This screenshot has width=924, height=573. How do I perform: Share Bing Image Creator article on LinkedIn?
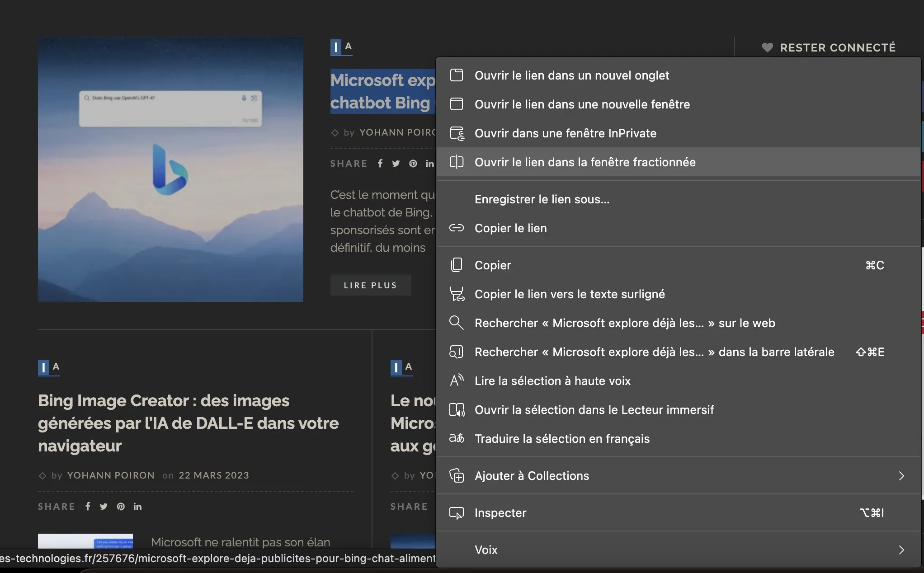[x=137, y=507]
